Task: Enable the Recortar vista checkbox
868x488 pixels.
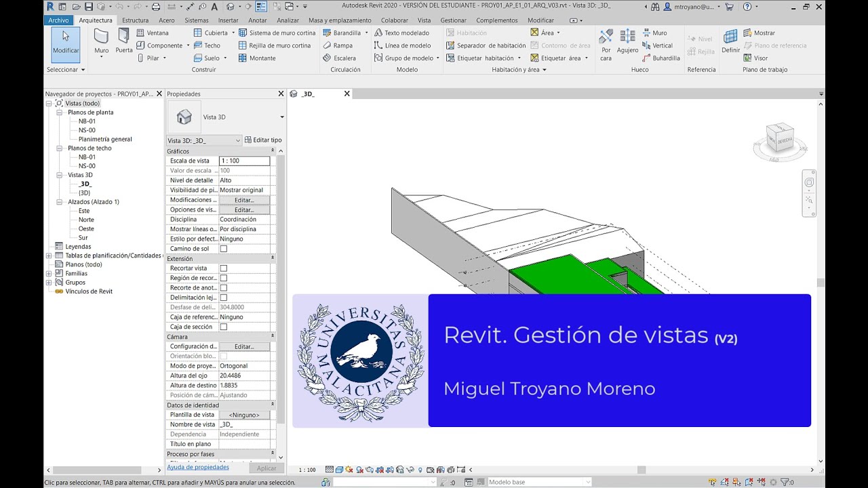Action: coord(224,268)
